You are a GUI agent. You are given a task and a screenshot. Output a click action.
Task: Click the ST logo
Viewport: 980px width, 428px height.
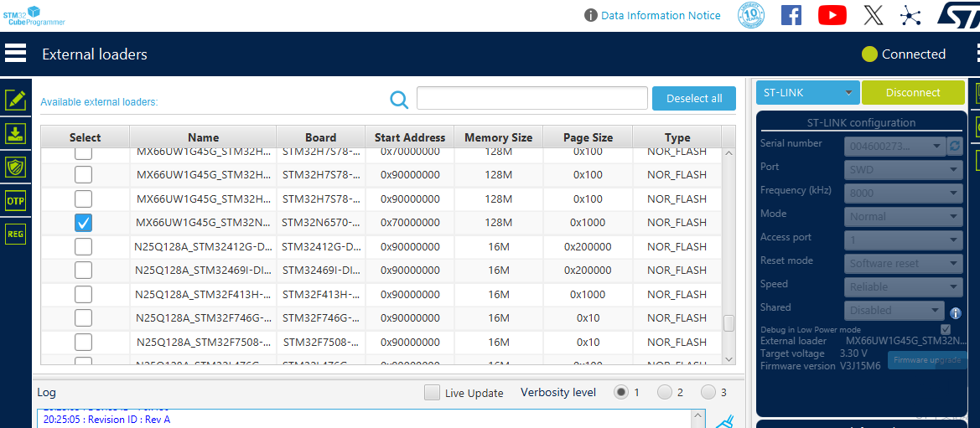pos(958,15)
